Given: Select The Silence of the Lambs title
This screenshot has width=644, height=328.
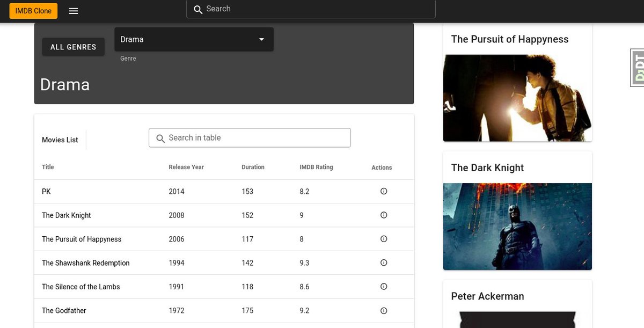Looking at the screenshot, I should (81, 287).
